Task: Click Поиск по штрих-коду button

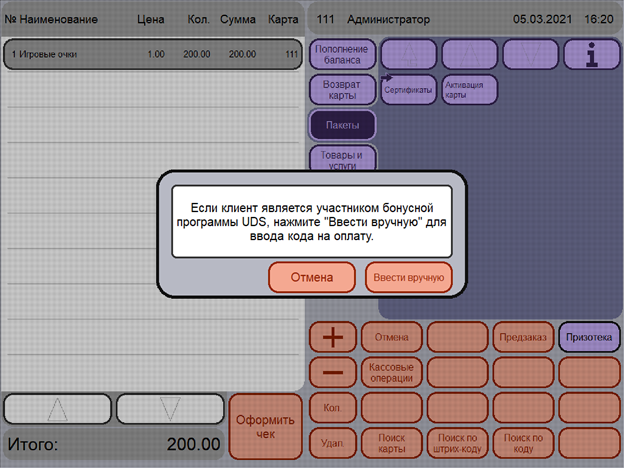Action: tap(457, 443)
